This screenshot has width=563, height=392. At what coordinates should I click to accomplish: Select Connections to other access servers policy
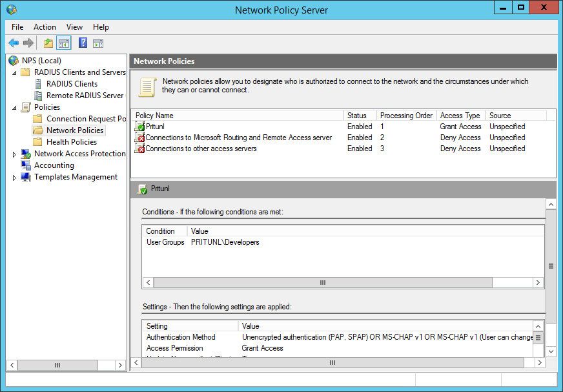pyautogui.click(x=201, y=149)
